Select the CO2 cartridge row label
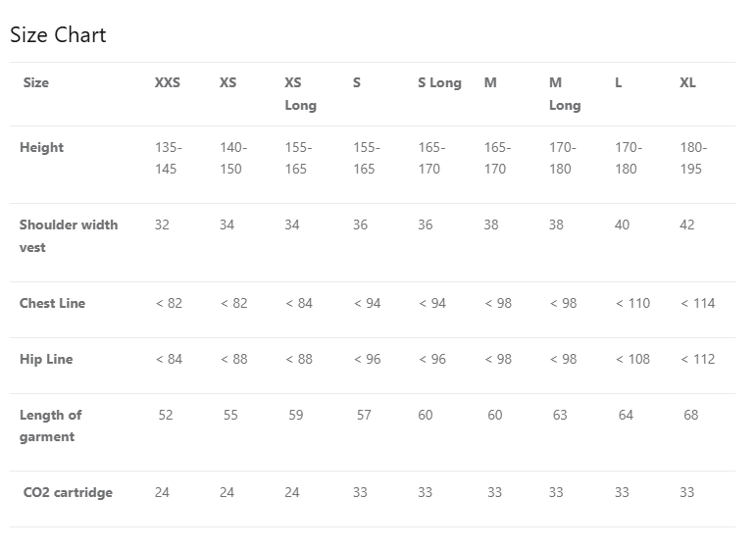The image size is (756, 550). 68,493
